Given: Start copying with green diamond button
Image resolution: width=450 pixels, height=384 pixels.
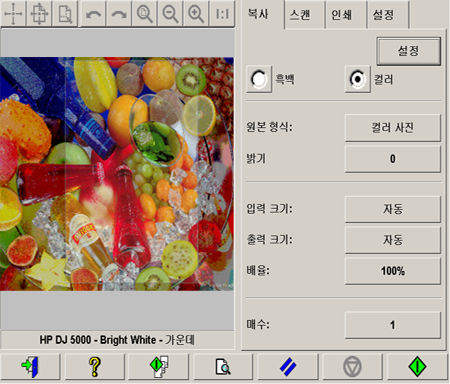Looking at the screenshot, I should 417,367.
